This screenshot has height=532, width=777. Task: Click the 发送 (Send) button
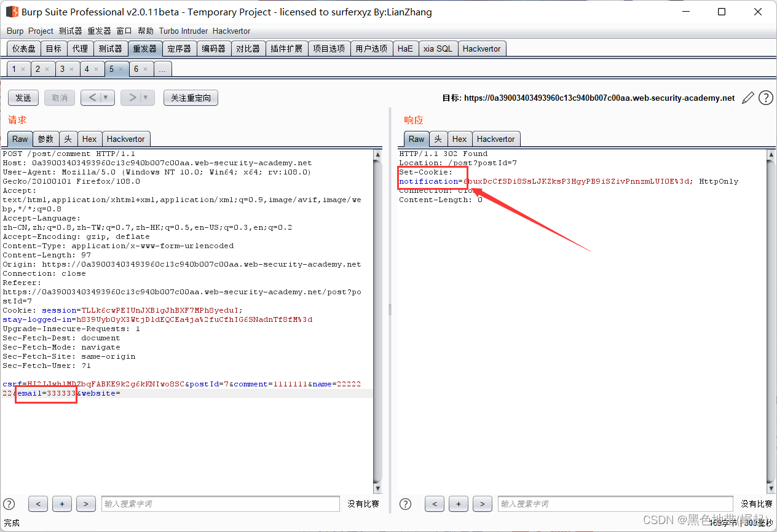point(23,98)
